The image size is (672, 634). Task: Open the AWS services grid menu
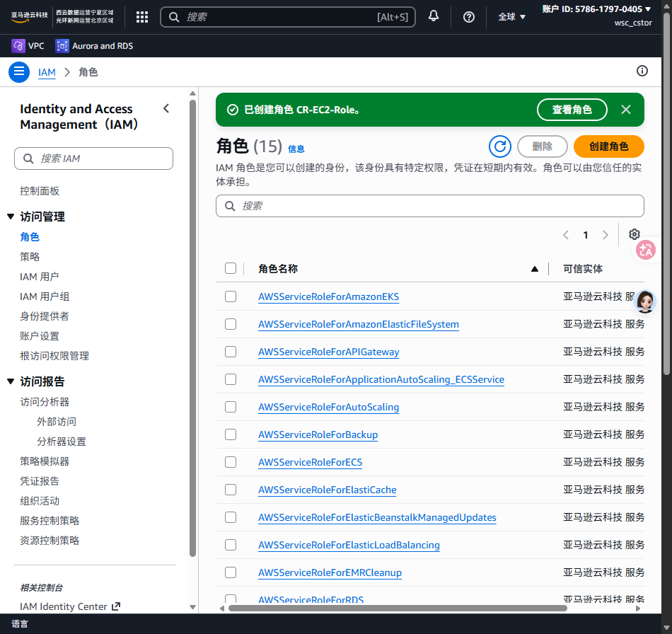click(x=142, y=17)
